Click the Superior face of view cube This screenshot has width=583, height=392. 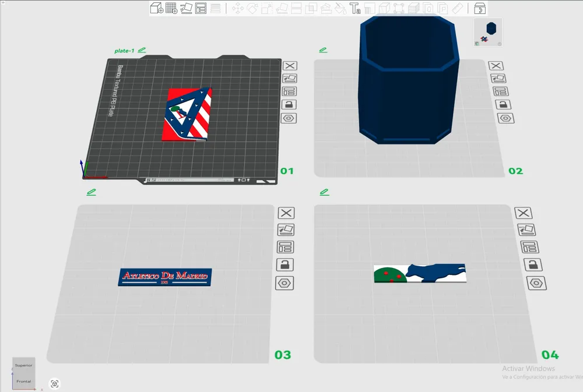(23, 365)
